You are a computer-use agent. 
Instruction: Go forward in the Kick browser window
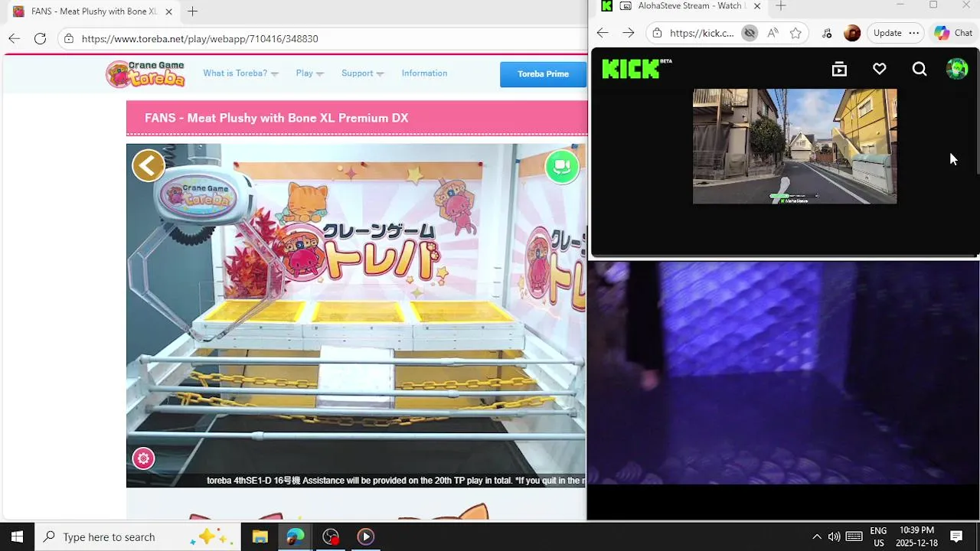[x=629, y=33]
